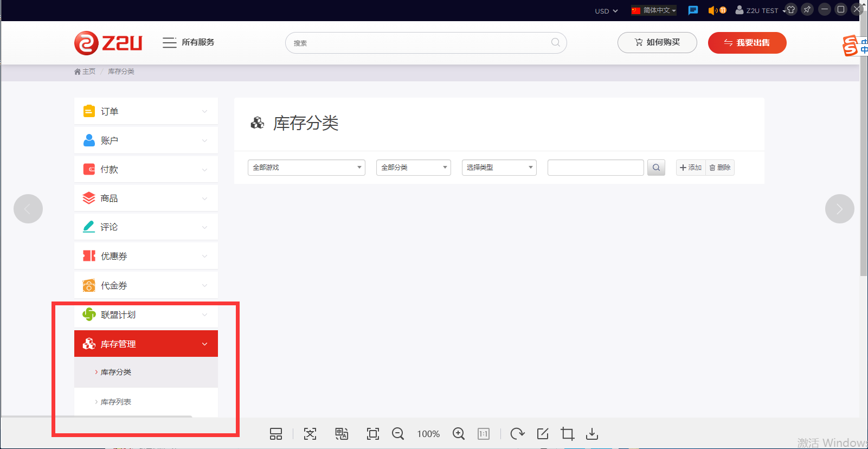Expand the USD currency selector
Viewport: 868px width, 449px height.
point(606,11)
